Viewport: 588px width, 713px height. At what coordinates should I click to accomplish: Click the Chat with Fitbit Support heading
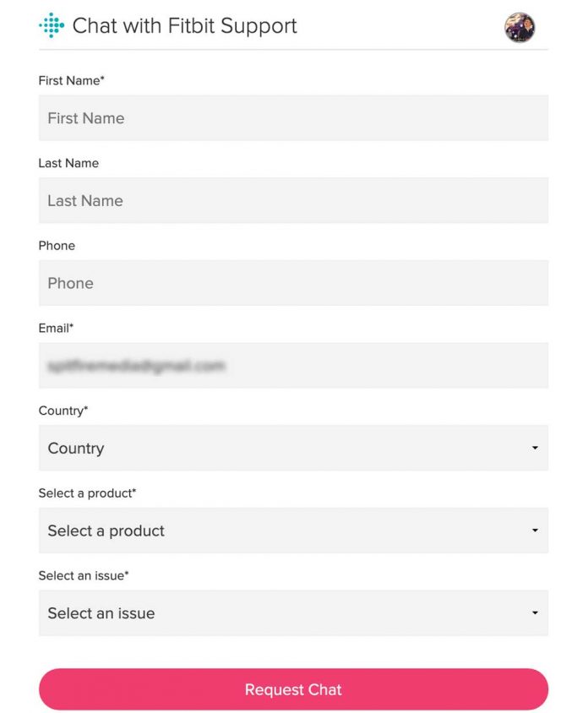pos(184,26)
